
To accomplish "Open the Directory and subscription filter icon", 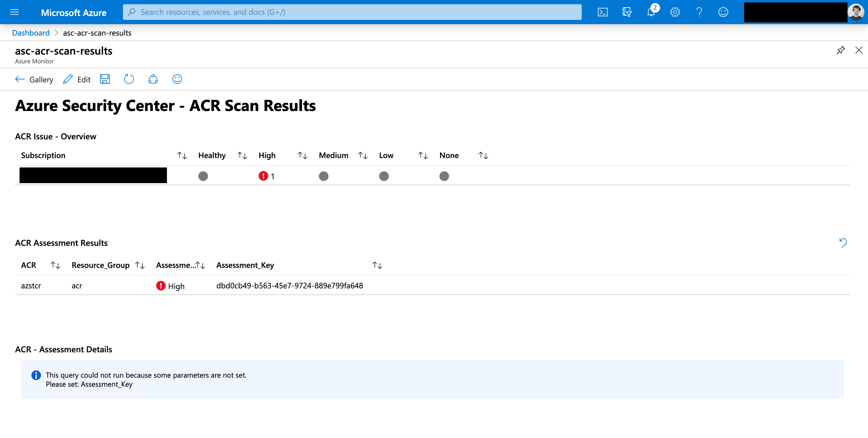I will (x=627, y=12).
